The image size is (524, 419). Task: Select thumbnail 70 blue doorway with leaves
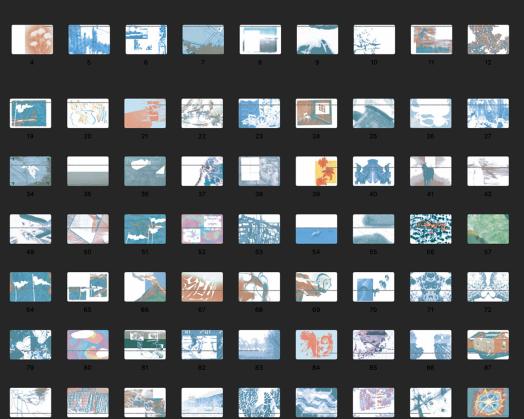pyautogui.click(x=373, y=287)
